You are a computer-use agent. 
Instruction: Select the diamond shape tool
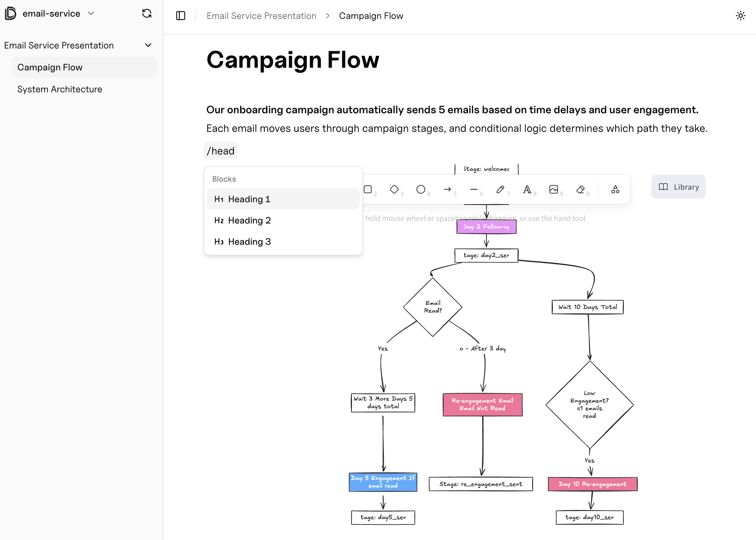[x=394, y=190]
